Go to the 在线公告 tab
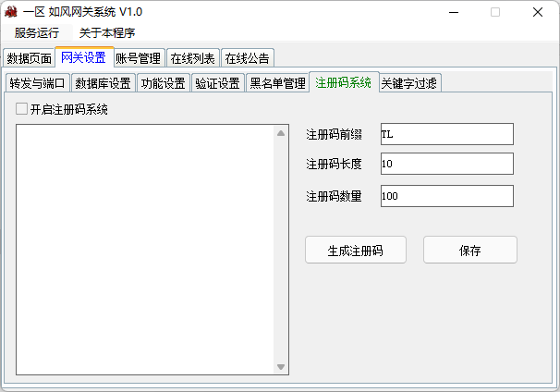This screenshot has width=560, height=392. click(248, 58)
